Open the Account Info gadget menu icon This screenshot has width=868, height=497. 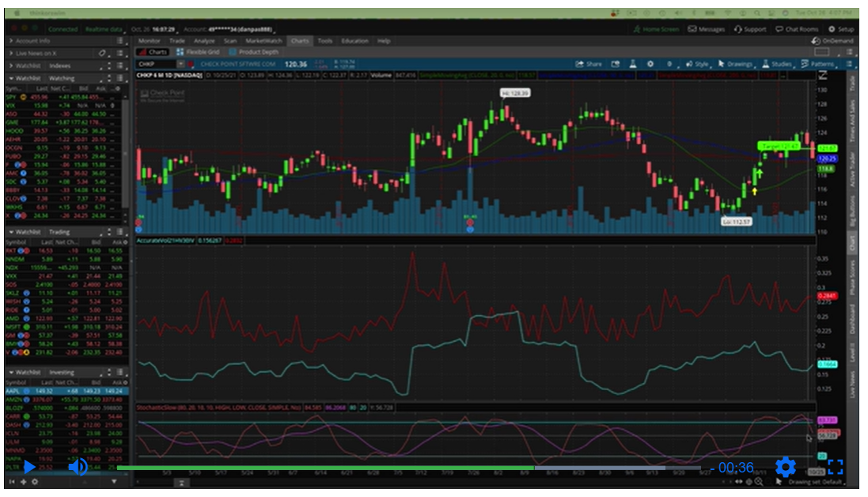(119, 41)
